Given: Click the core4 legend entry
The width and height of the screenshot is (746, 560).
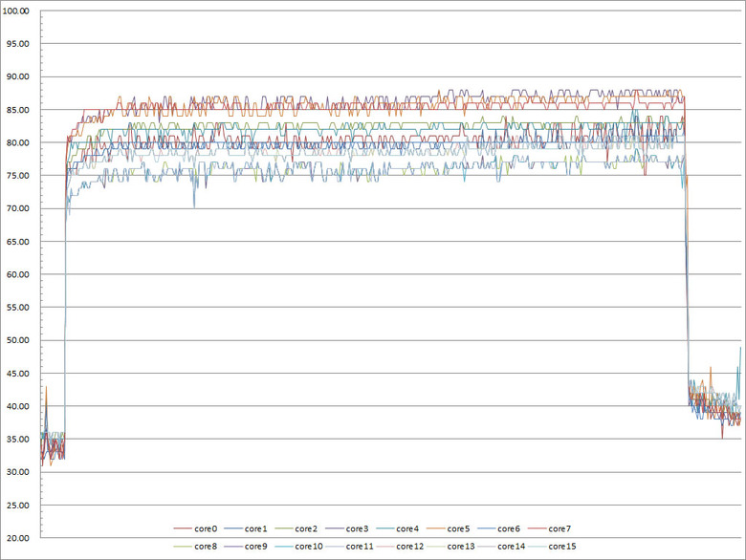Looking at the screenshot, I should pyautogui.click(x=397, y=528).
